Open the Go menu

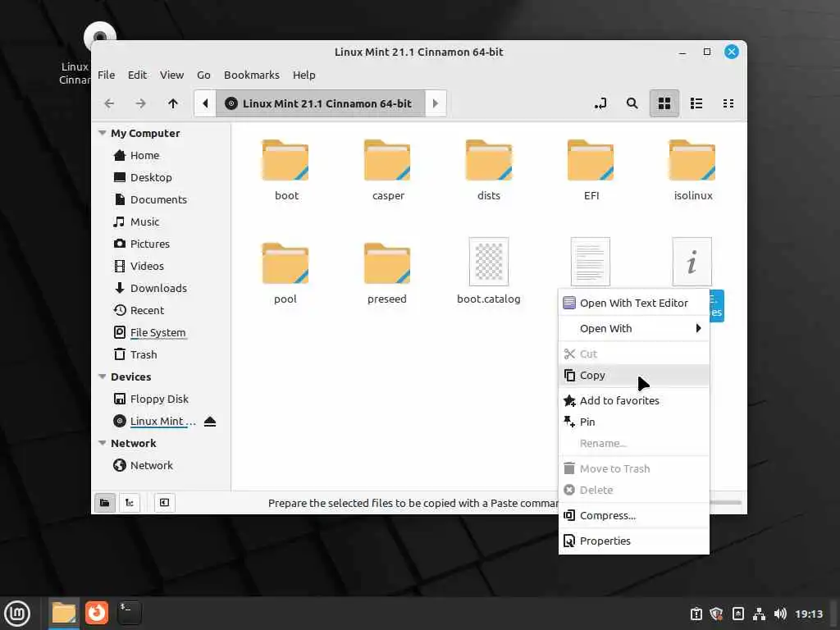pos(203,75)
